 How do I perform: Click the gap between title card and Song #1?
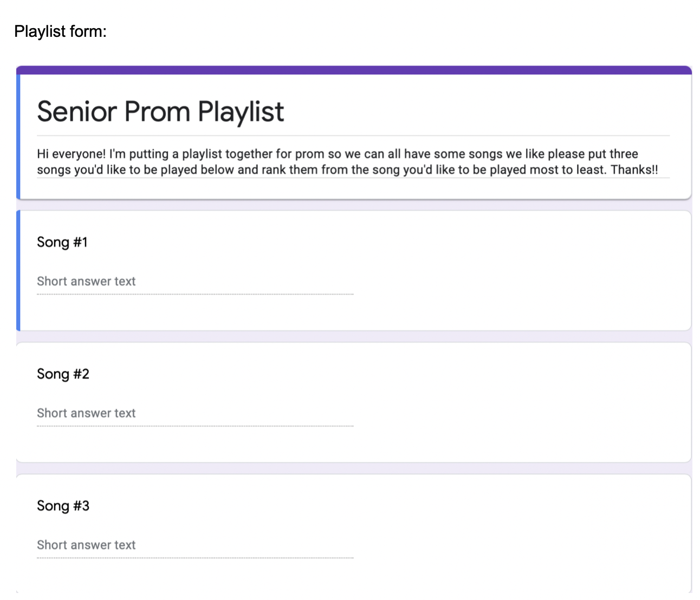[354, 205]
